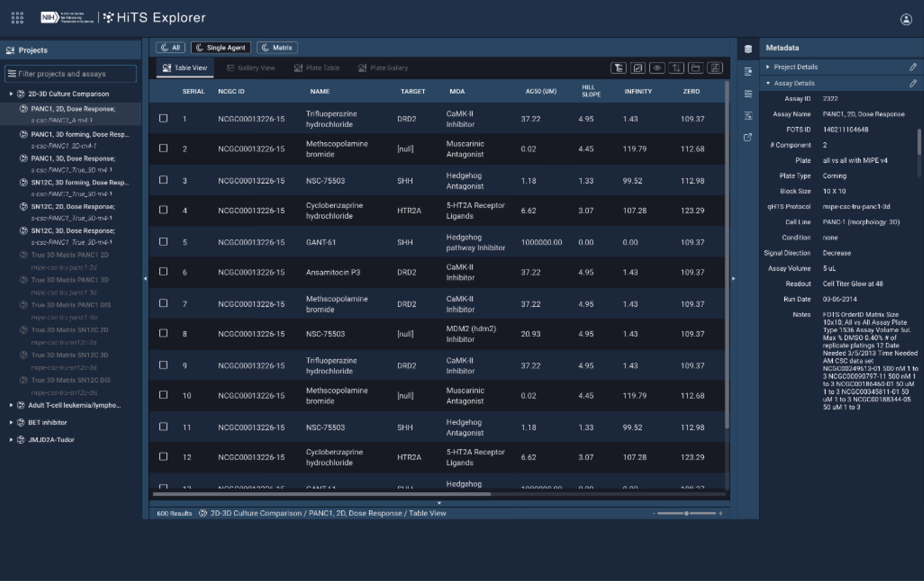Expand the Project Details section

768,67
